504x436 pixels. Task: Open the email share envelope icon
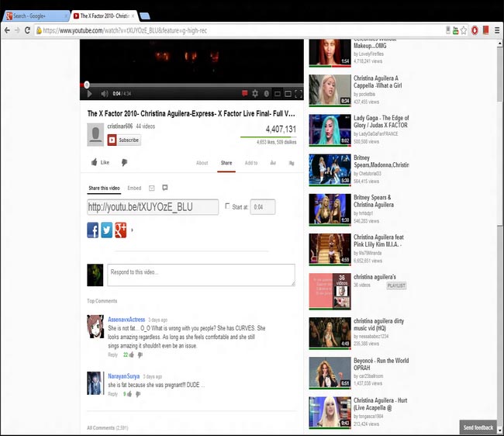tap(152, 188)
